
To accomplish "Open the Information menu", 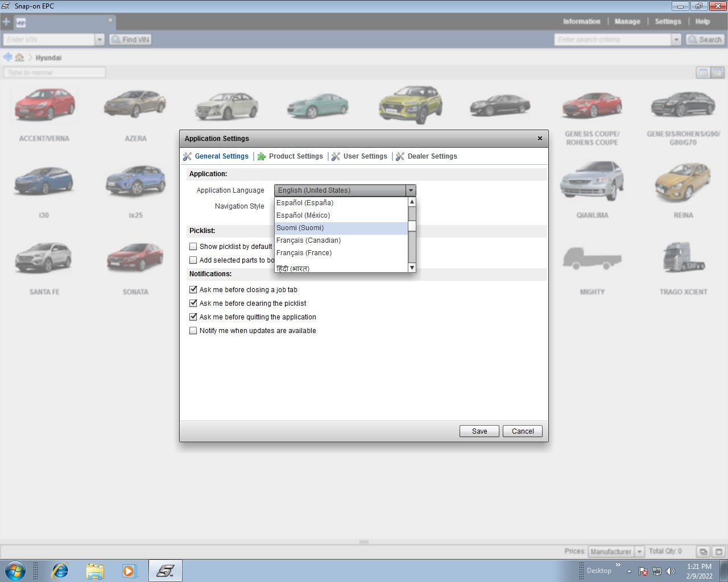I will click(581, 22).
